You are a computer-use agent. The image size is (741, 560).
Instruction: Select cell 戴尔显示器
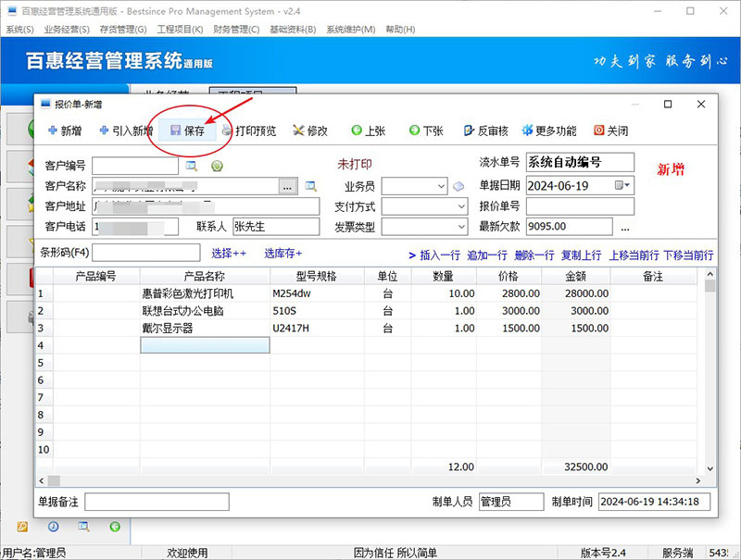(x=205, y=329)
